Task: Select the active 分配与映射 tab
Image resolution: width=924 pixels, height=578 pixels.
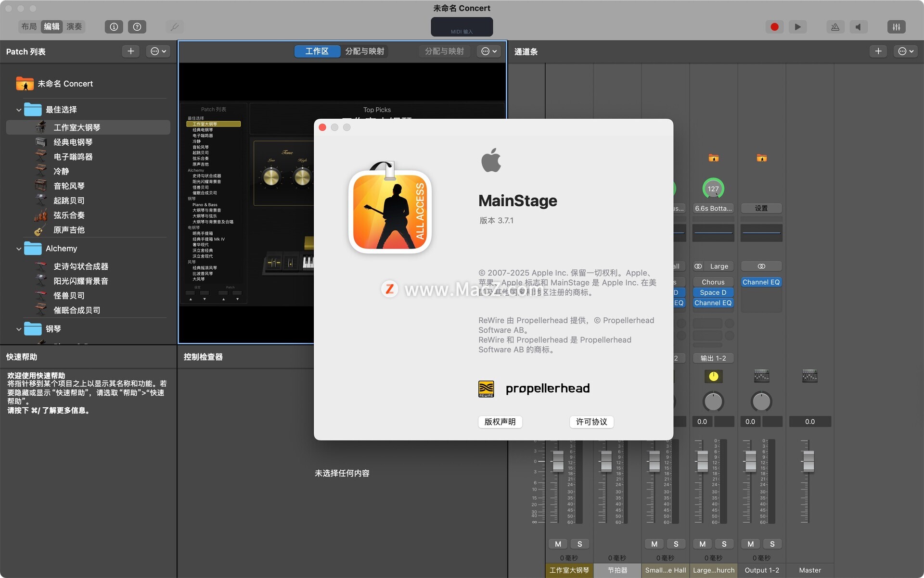Action: point(364,51)
